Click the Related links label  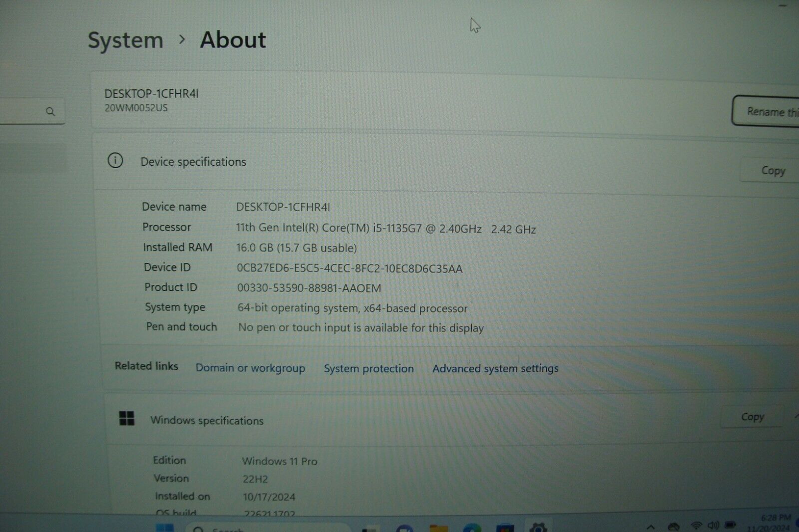146,366
